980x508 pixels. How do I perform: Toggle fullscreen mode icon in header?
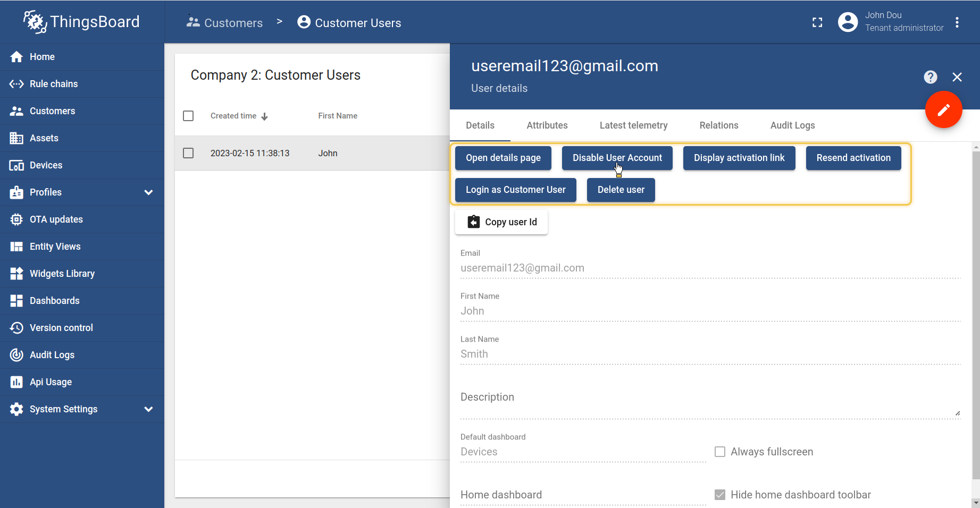tap(817, 22)
